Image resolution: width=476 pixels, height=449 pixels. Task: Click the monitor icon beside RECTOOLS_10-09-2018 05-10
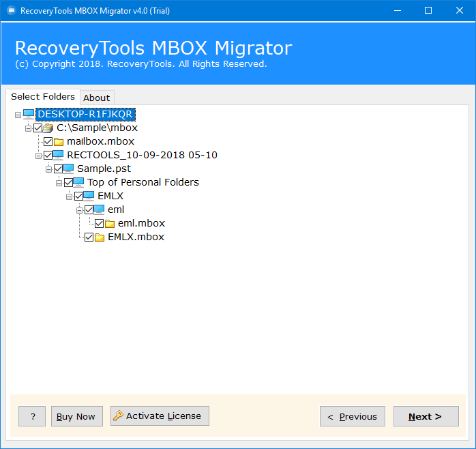pyautogui.click(x=58, y=155)
